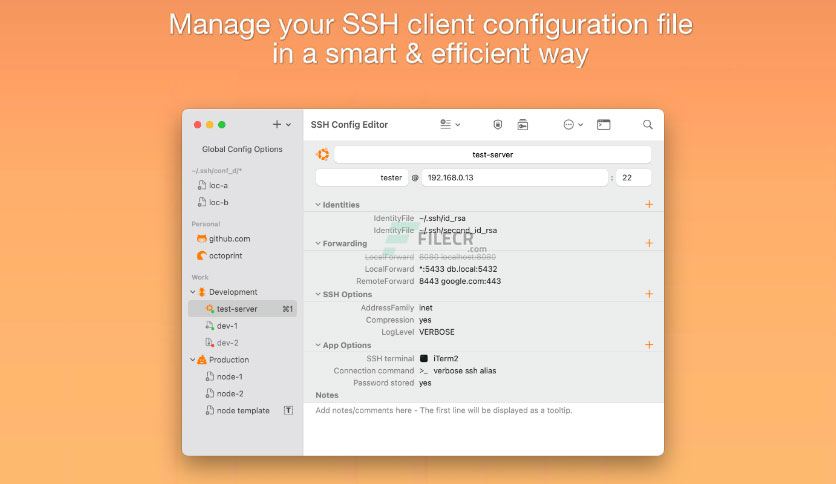Click the iTerm2 terminal app icon
836x484 pixels.
[x=424, y=359]
